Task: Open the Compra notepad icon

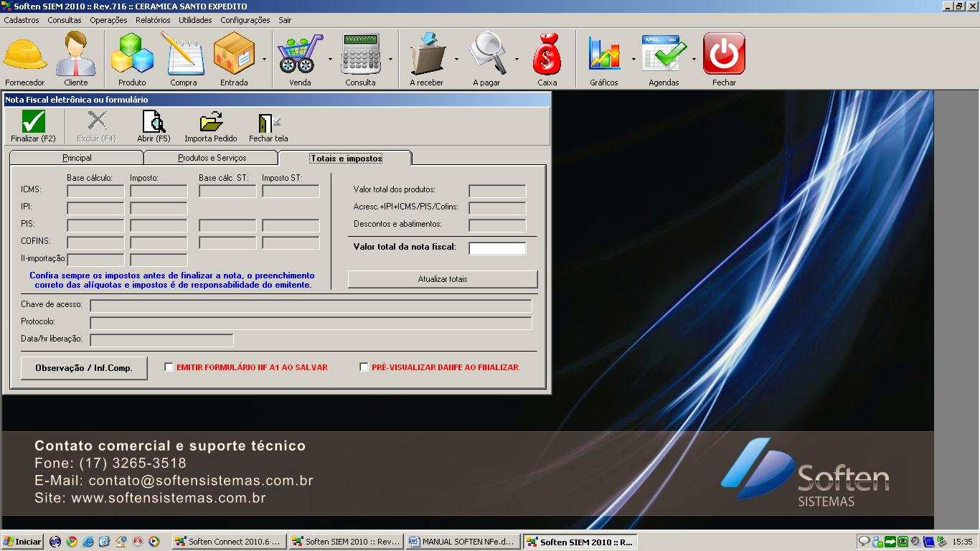Action: point(184,55)
